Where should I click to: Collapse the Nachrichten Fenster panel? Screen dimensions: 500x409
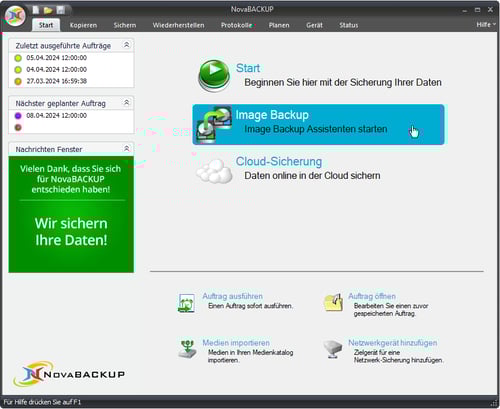(127, 148)
